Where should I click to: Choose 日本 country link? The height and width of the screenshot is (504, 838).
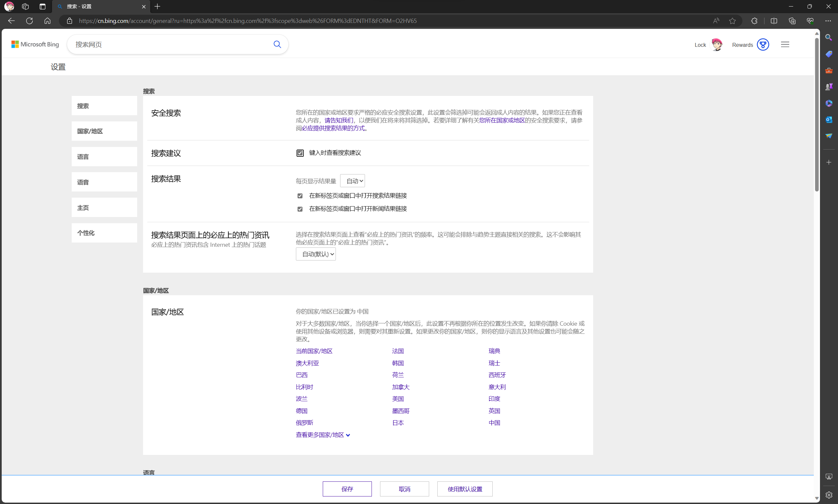(x=398, y=423)
